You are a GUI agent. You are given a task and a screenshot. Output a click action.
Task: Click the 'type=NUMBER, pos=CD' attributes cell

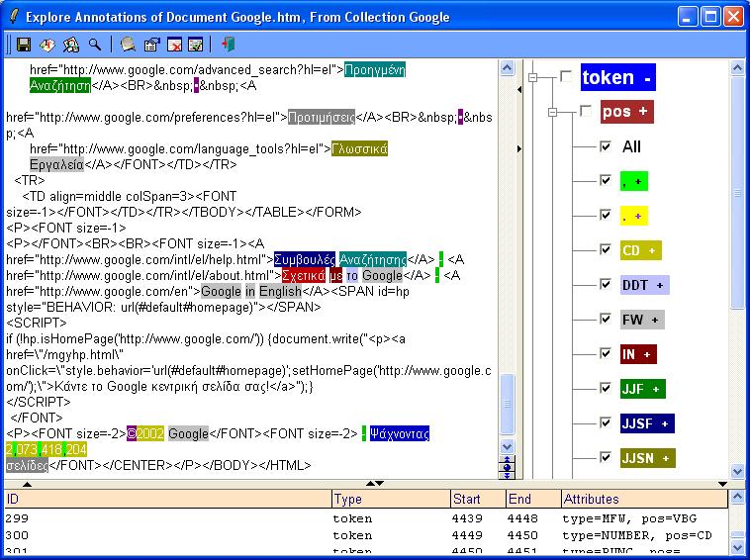637,535
